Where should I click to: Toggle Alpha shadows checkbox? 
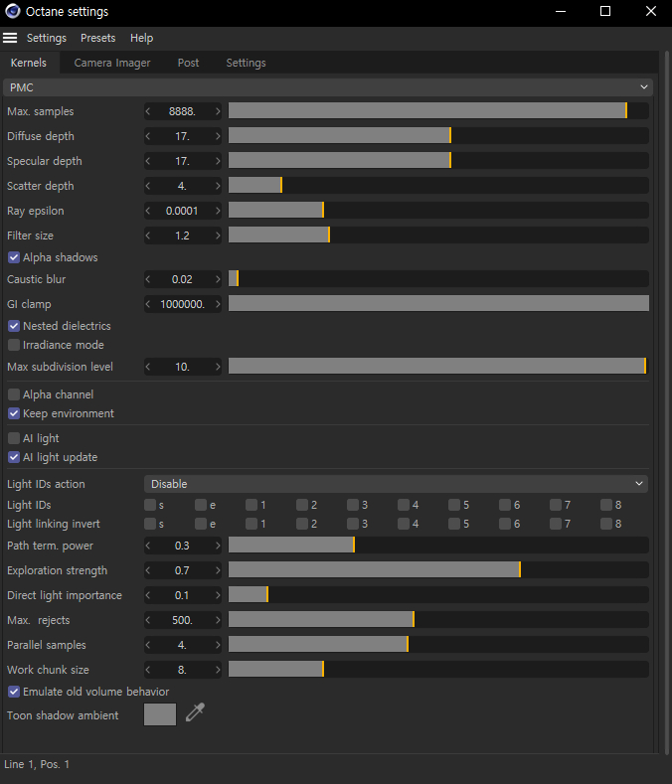pyautogui.click(x=14, y=257)
